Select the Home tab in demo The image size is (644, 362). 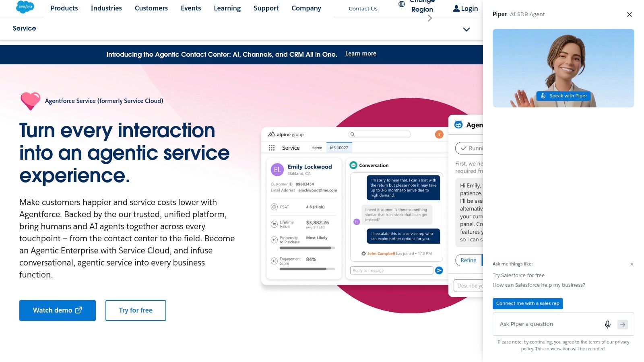click(x=317, y=148)
